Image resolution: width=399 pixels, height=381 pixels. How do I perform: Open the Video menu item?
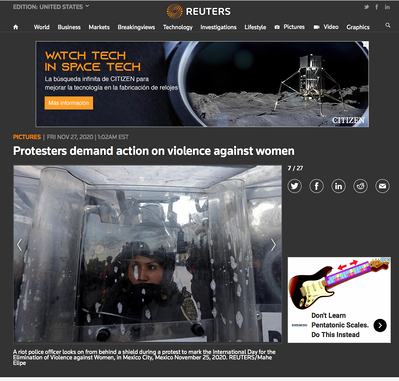point(326,27)
